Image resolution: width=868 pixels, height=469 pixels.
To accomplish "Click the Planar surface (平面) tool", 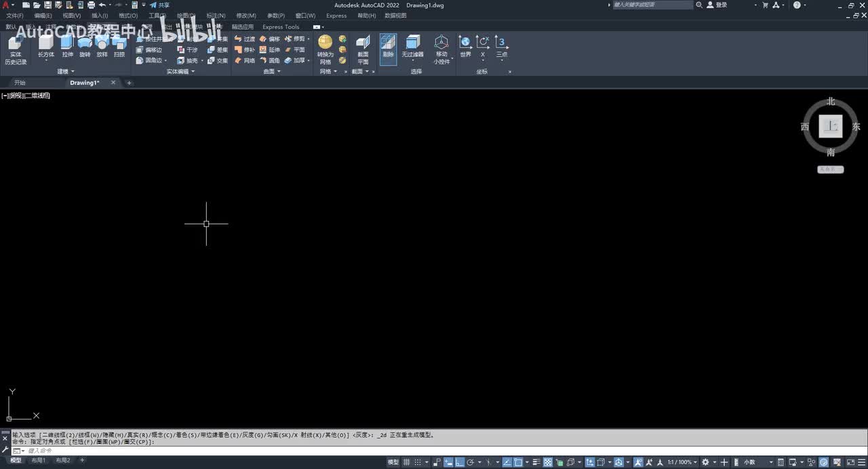I will pos(294,50).
